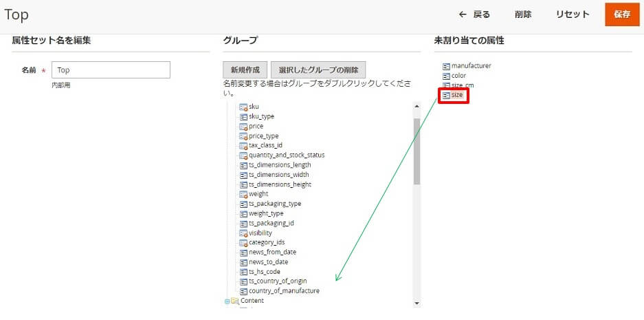Screen dimensions: 644x320
Task: Select the tax_class_id tree label
Action: tap(265, 146)
